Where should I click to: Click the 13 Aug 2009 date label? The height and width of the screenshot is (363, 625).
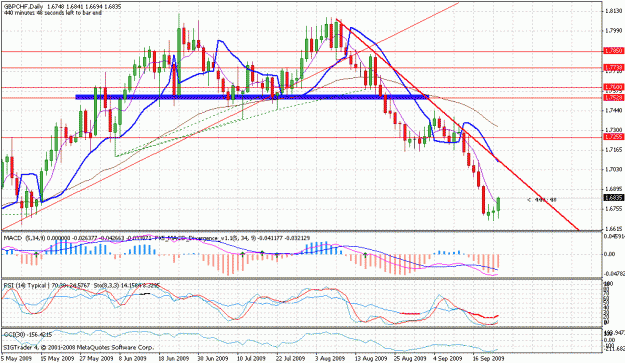pos(371,358)
